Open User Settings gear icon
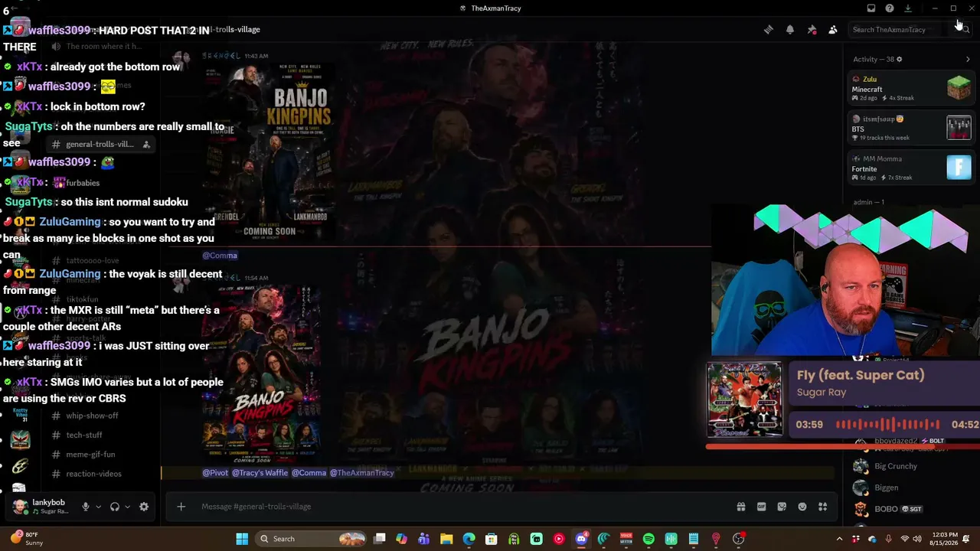This screenshot has width=980, height=551. click(x=144, y=507)
